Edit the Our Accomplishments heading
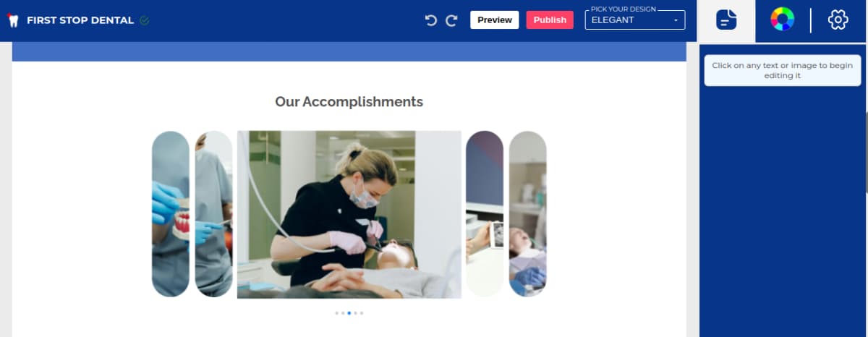This screenshot has height=337, width=868. [349, 101]
